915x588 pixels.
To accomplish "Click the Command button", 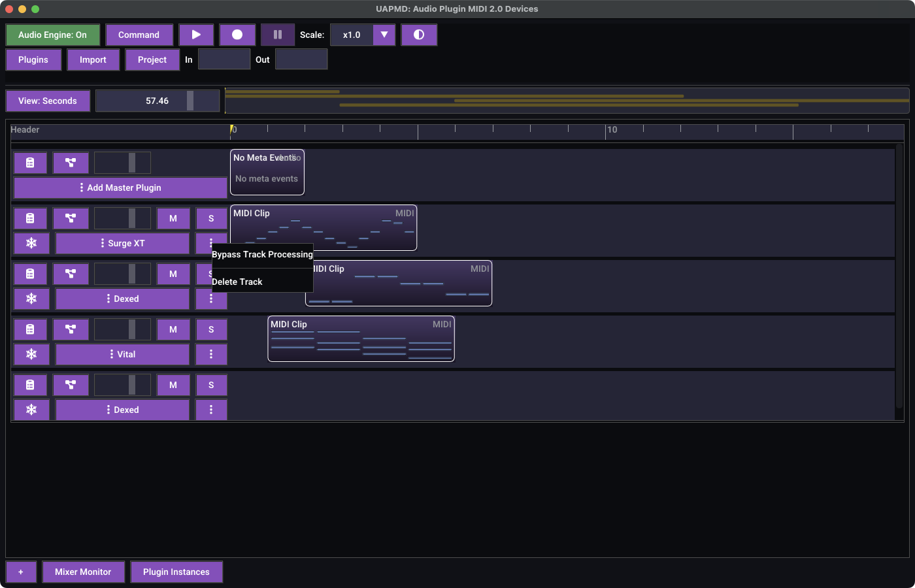I will (x=139, y=35).
